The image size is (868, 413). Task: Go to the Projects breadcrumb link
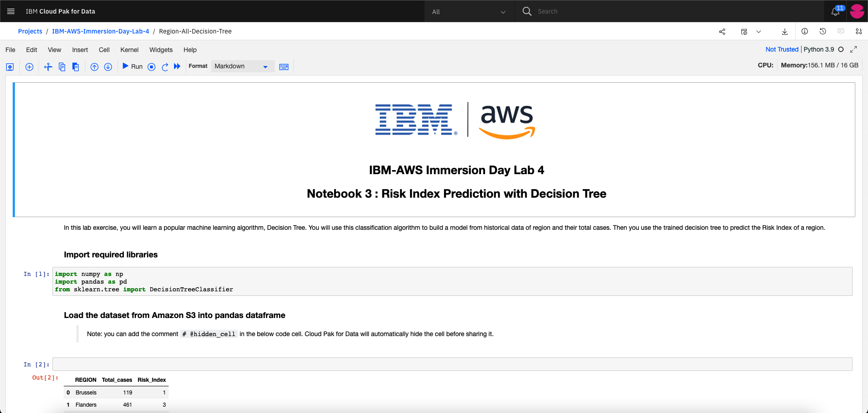[30, 31]
